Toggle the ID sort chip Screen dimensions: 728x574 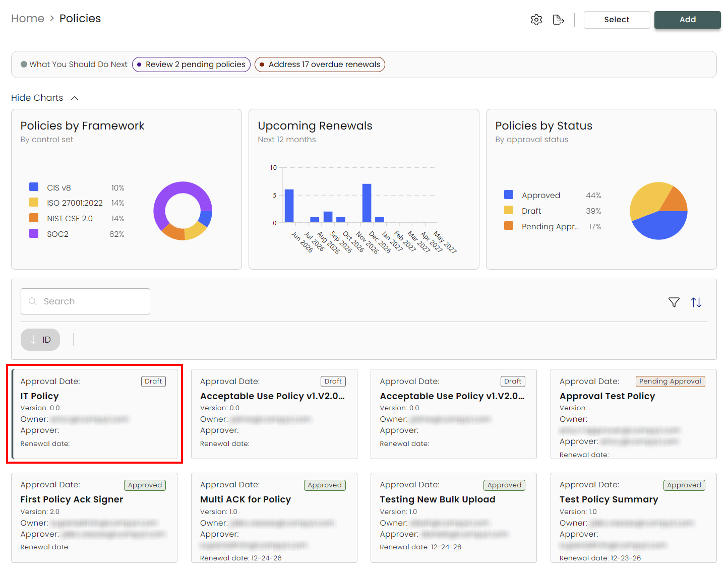[x=40, y=340]
